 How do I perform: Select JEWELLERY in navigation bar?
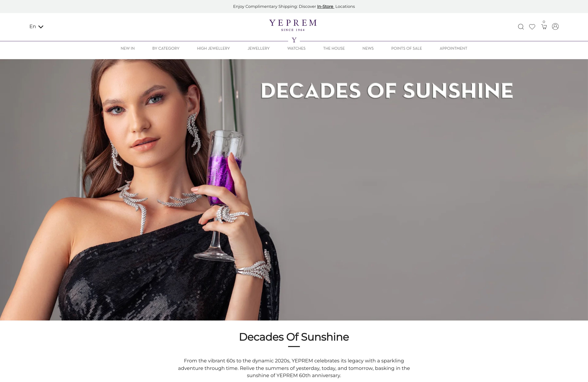[x=258, y=48]
